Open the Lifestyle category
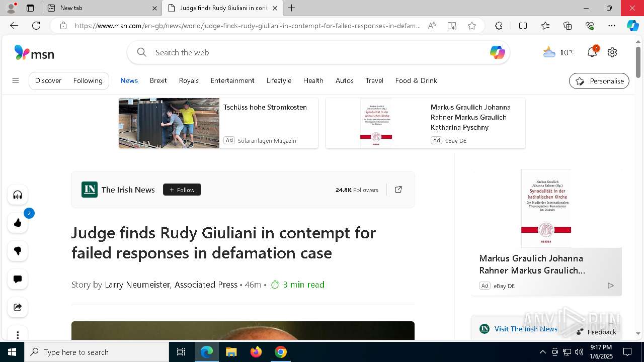Image resolution: width=644 pixels, height=362 pixels. click(x=279, y=80)
